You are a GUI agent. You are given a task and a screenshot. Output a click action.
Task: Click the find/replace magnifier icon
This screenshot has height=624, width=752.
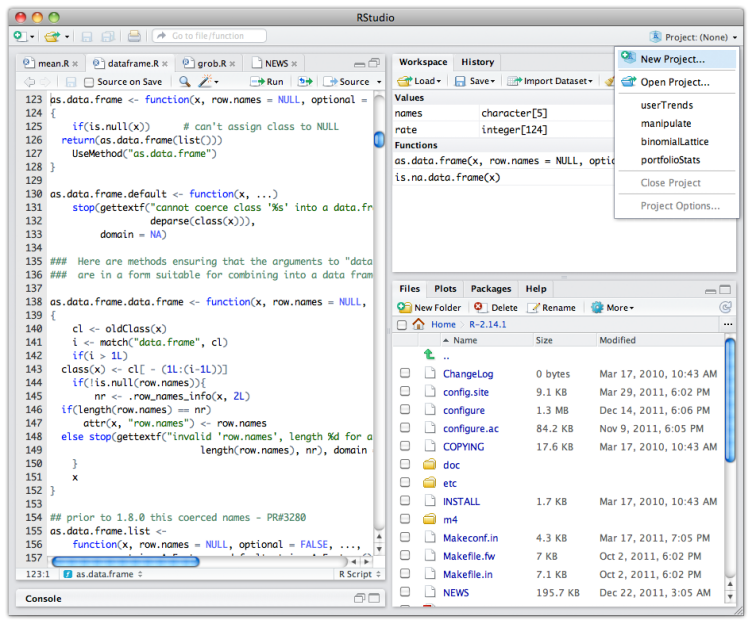tap(184, 81)
